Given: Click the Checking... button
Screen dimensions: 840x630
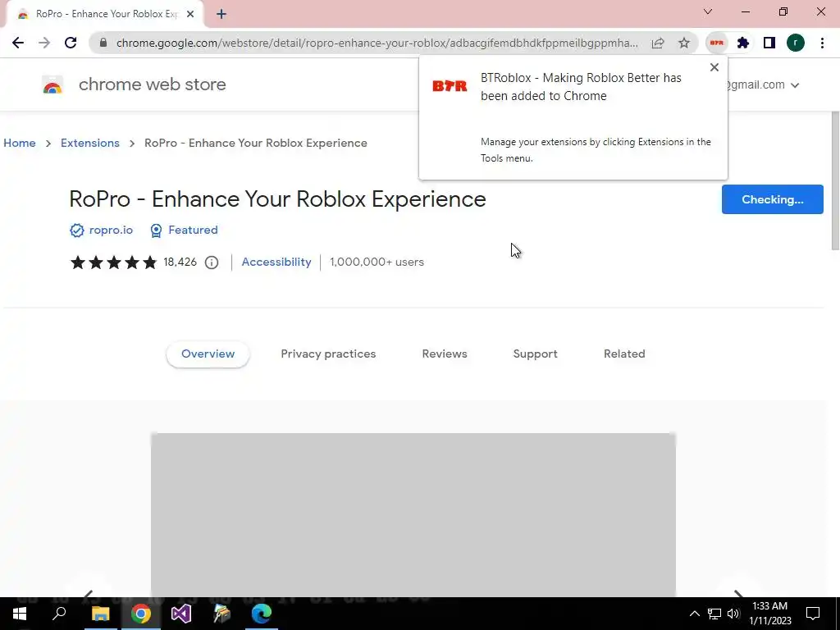Looking at the screenshot, I should point(773,199).
